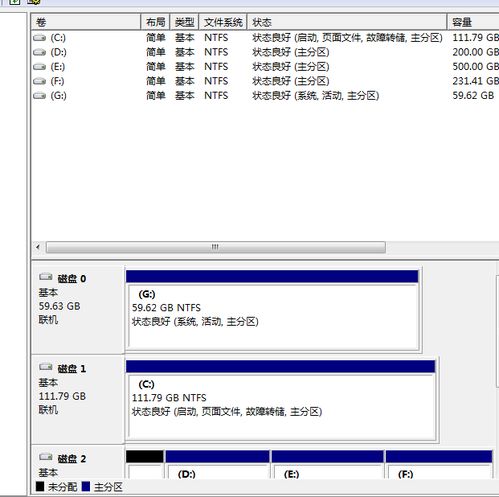Sort list by 容量 column header
Screen dimensions: 499x497
473,22
